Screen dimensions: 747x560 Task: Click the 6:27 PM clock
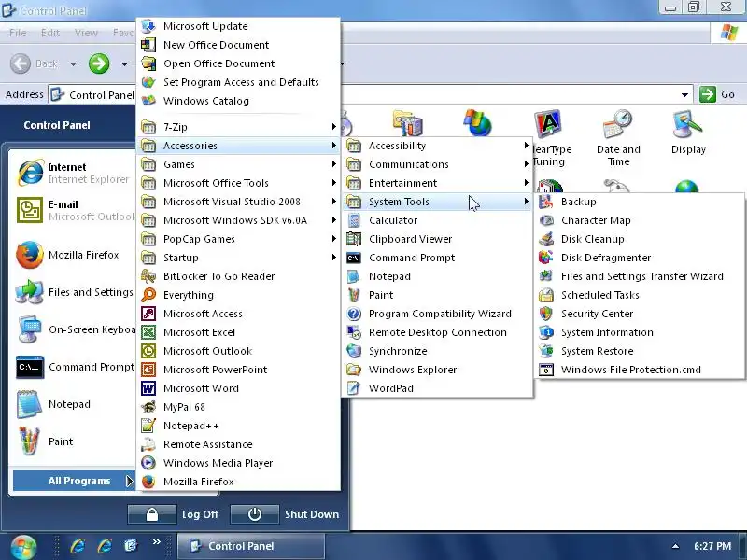point(712,546)
